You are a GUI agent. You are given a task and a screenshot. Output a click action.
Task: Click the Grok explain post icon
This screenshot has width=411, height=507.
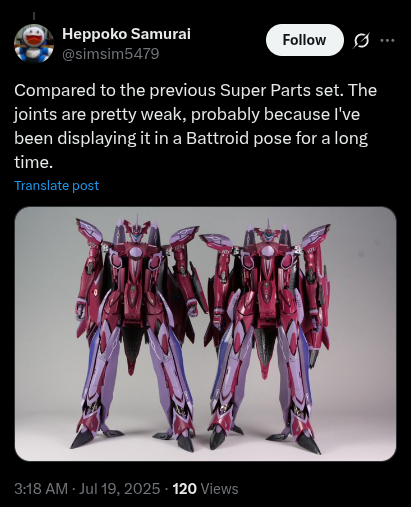point(361,41)
